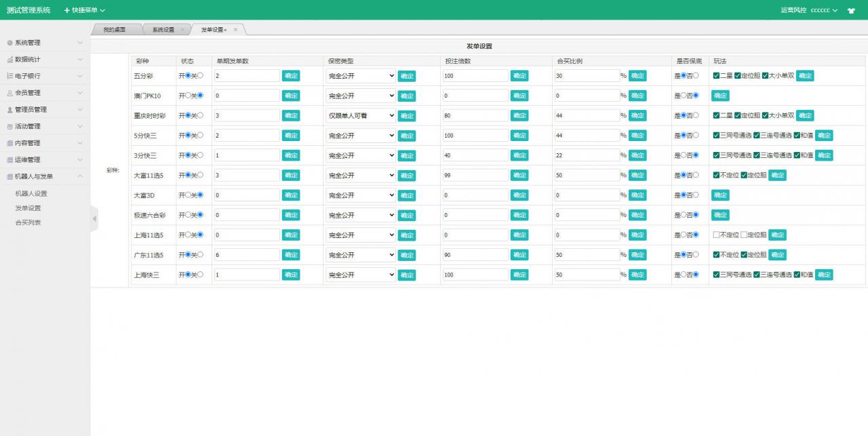The width and height of the screenshot is (868, 436).
Task: Set 澳门PK10 status to 开
Action: point(188,96)
